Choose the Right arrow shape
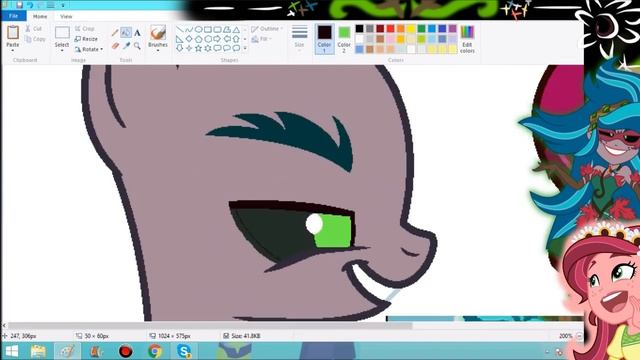Viewport: 640px width, 360px height. 217,39
